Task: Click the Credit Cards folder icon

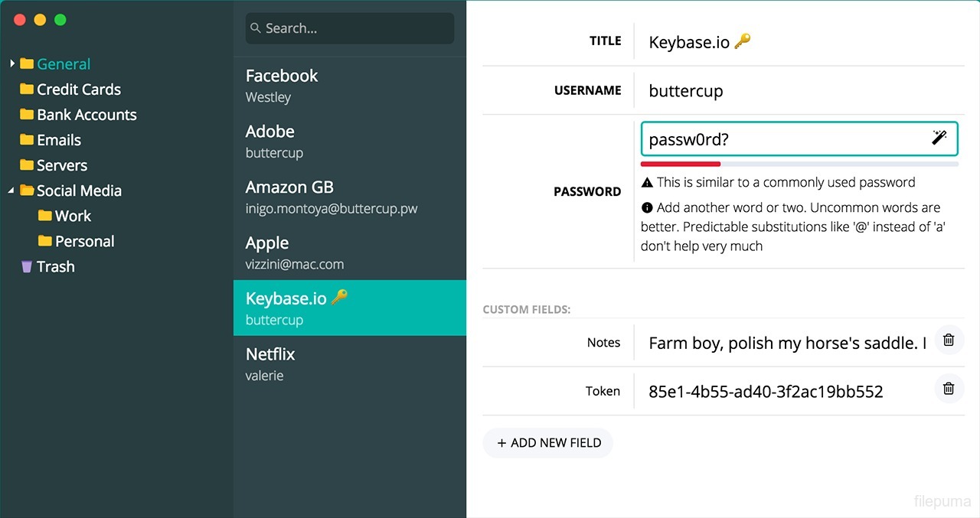Action: pos(27,90)
